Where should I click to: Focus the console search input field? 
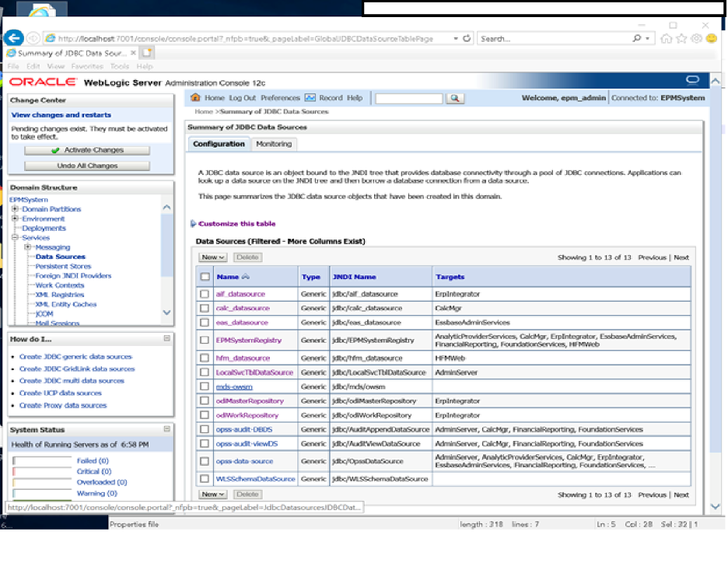tap(409, 99)
